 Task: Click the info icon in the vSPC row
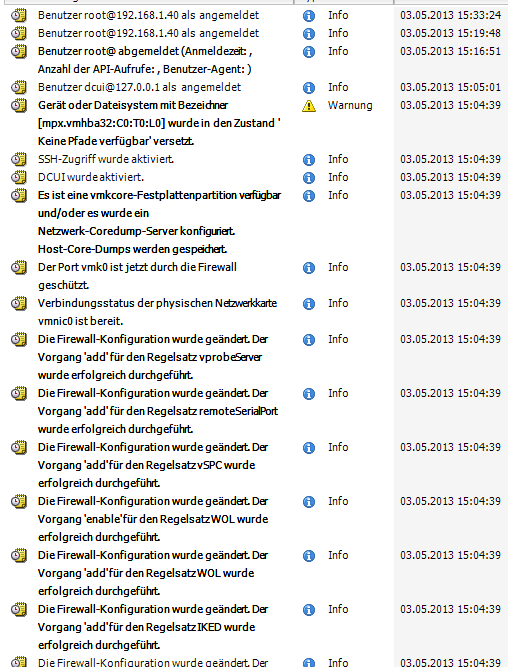(x=309, y=448)
